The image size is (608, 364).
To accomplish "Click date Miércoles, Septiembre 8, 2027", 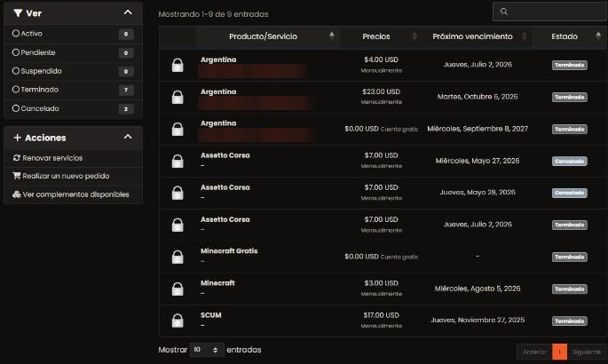I will point(478,129).
